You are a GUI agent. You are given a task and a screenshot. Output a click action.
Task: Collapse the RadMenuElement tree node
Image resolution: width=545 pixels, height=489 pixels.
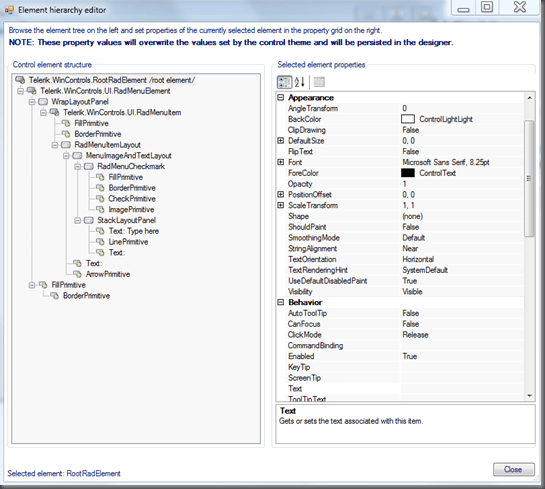pos(21,91)
